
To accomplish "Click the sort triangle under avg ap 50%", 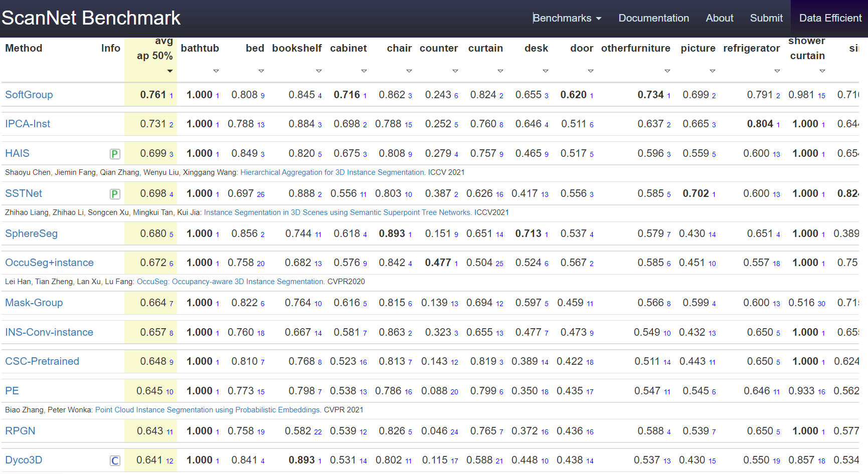I will pos(170,71).
